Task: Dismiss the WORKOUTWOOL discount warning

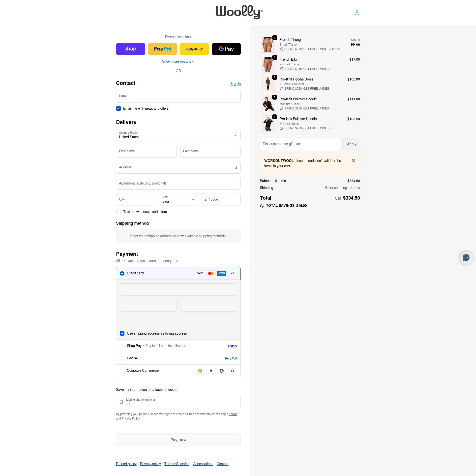Action: 353,160
